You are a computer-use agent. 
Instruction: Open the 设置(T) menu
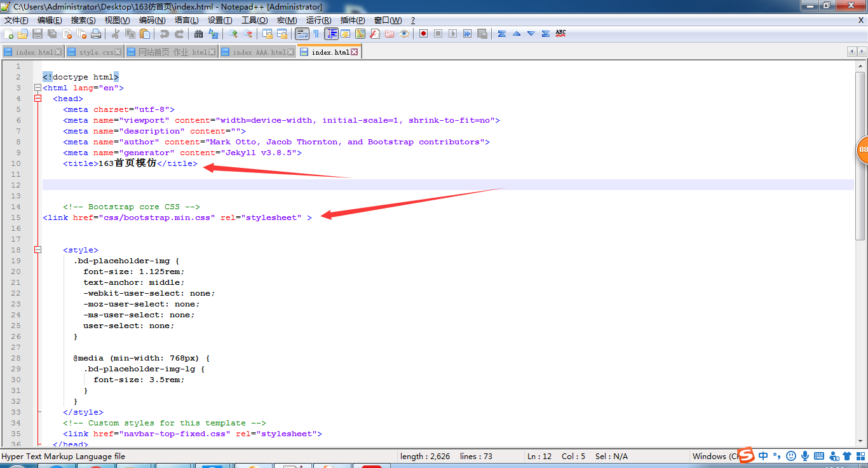pyautogui.click(x=220, y=20)
